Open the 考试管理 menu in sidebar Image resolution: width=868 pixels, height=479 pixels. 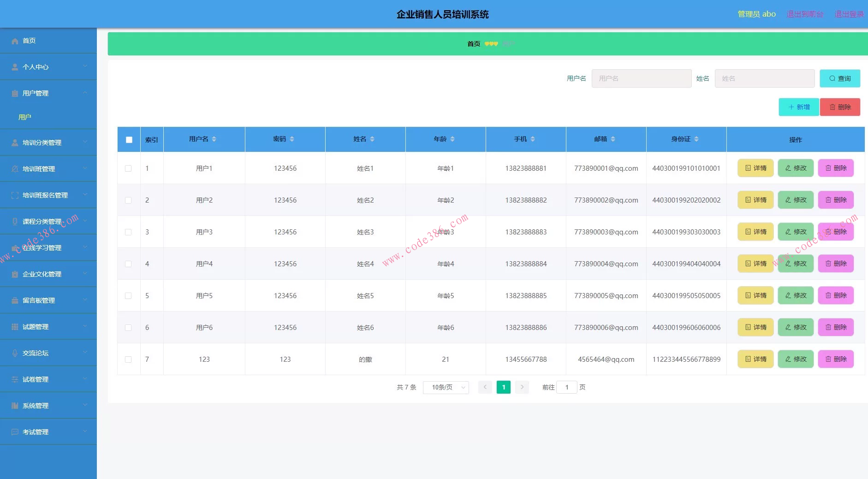pos(48,432)
